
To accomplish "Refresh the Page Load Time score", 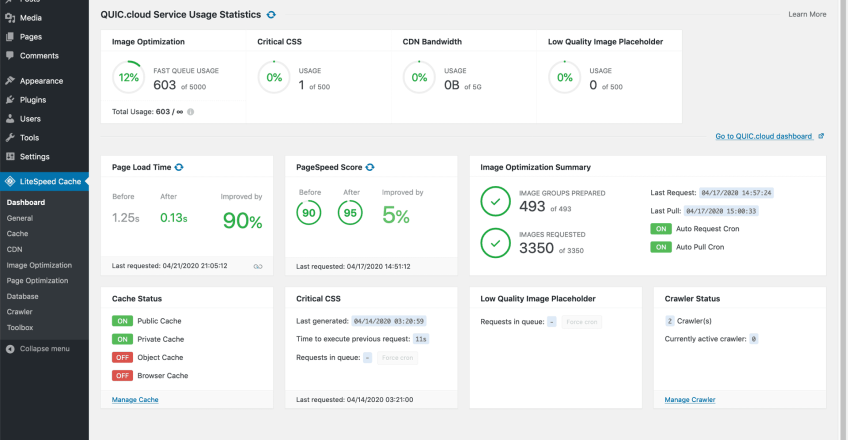I will point(179,167).
